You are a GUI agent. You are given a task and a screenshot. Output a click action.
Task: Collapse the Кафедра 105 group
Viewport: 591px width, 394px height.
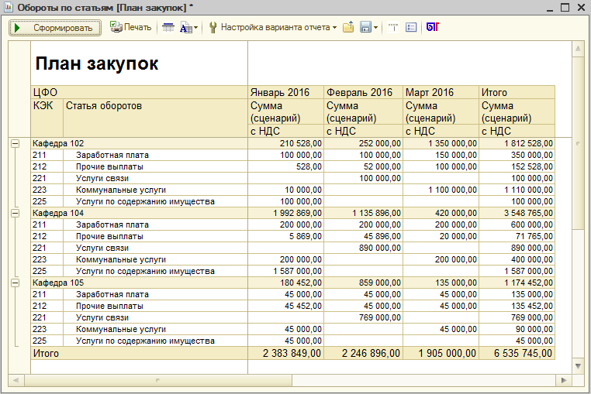tap(15, 283)
